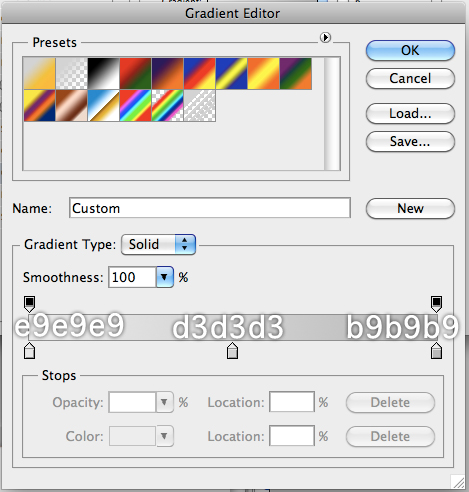The height and width of the screenshot is (492, 469).
Task: Pick the foreground to transparent preset
Action: tap(72, 73)
